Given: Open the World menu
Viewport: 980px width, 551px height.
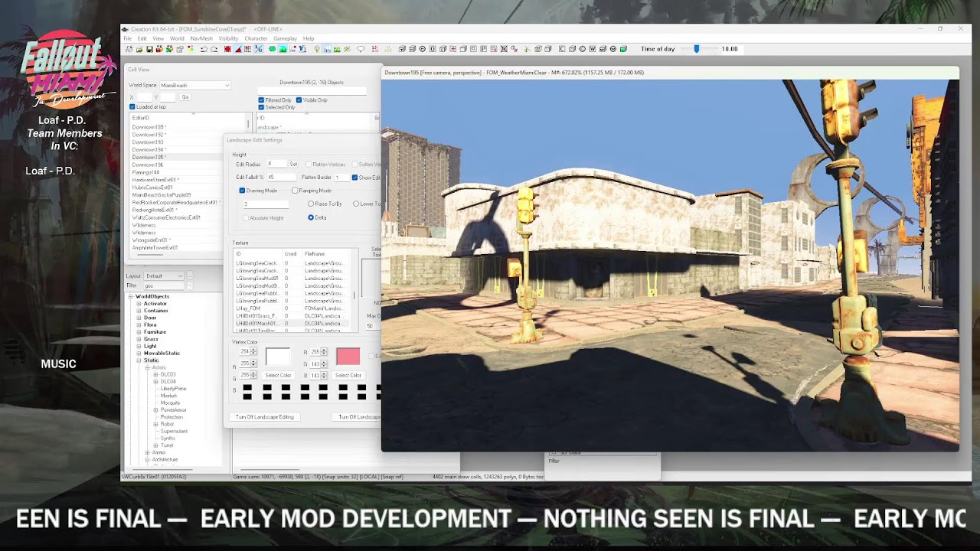Looking at the screenshot, I should 177,38.
